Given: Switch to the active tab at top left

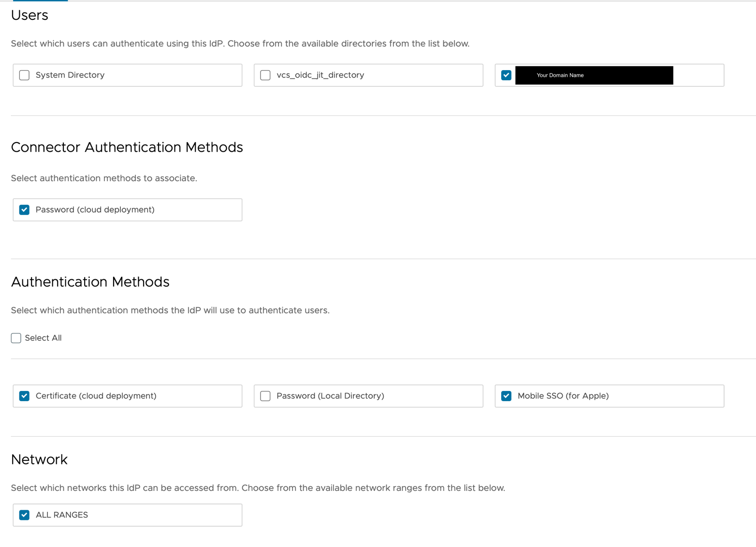Looking at the screenshot, I should (x=41, y=1).
